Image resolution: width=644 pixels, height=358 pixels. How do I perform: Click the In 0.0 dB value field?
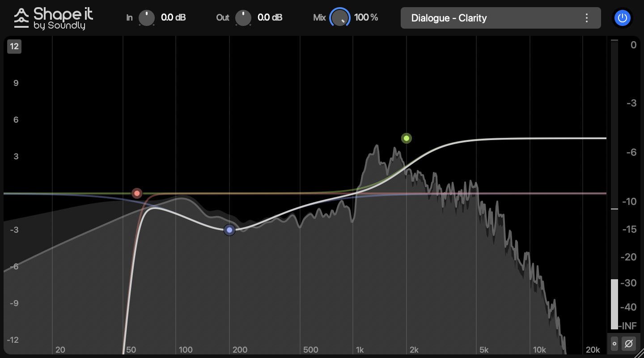[173, 17]
